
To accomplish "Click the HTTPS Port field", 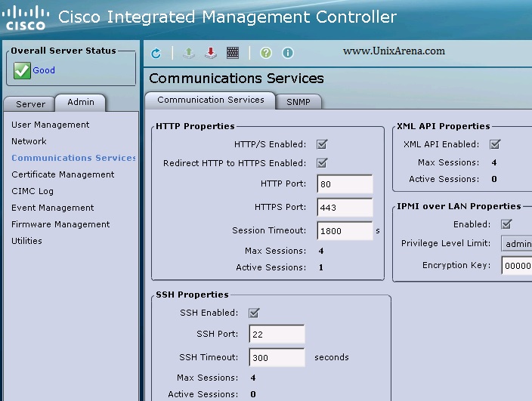I will (x=345, y=208).
